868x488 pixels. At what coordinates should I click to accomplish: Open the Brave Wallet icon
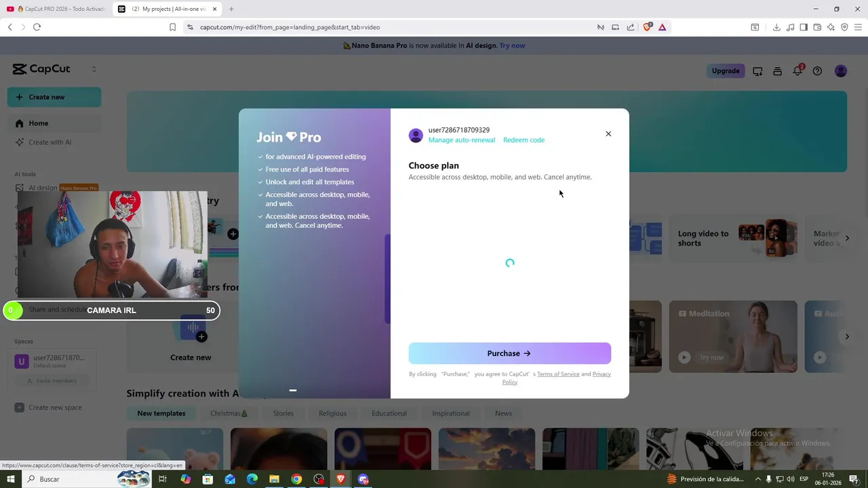coord(817,27)
